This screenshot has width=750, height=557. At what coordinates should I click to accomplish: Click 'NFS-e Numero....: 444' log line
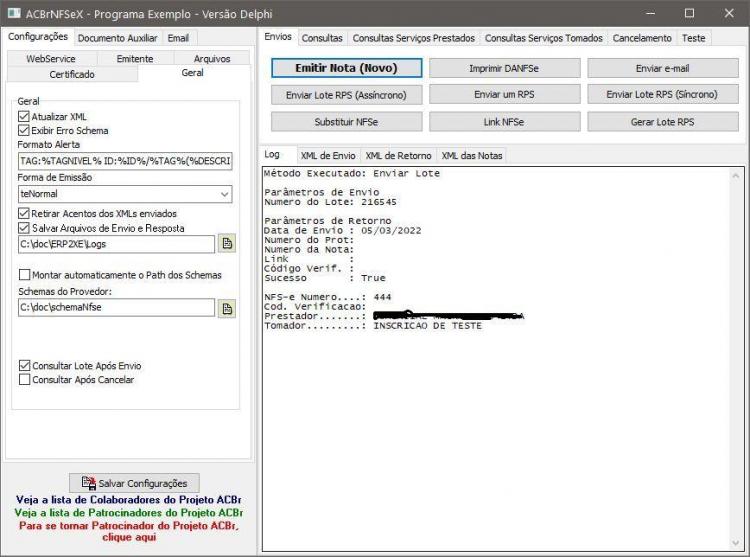[x=328, y=297]
